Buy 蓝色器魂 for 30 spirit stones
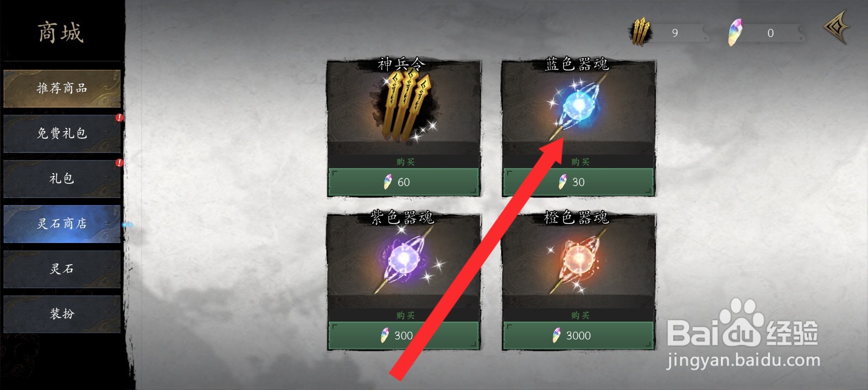This screenshot has height=390, width=868. pos(579,182)
